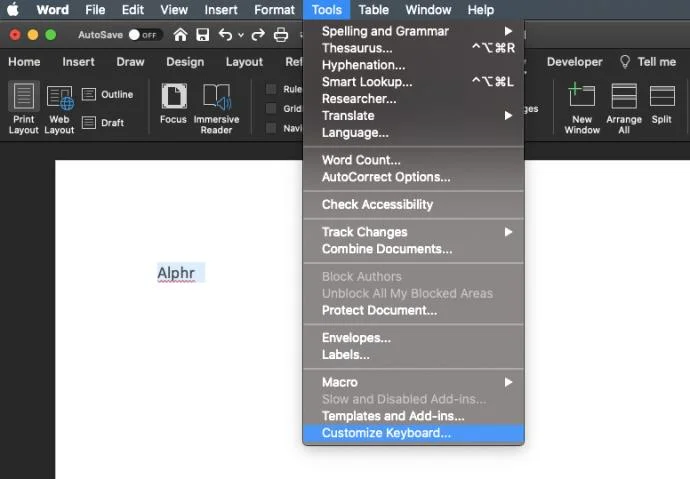Click the Save disk icon

pyautogui.click(x=202, y=34)
